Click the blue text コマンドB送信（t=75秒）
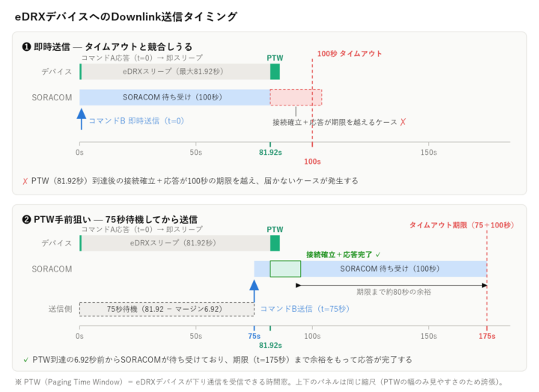The height and width of the screenshot is (392, 539). [305, 309]
